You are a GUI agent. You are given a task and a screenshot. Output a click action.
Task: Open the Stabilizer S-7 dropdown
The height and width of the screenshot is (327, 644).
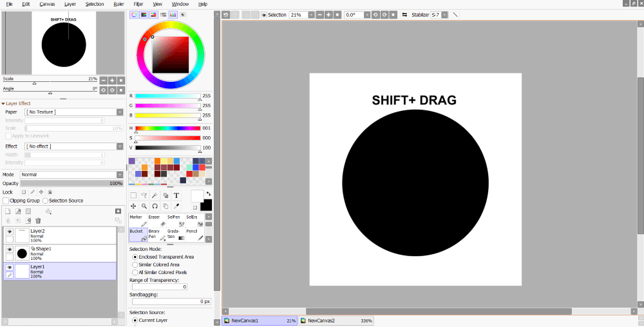445,15
